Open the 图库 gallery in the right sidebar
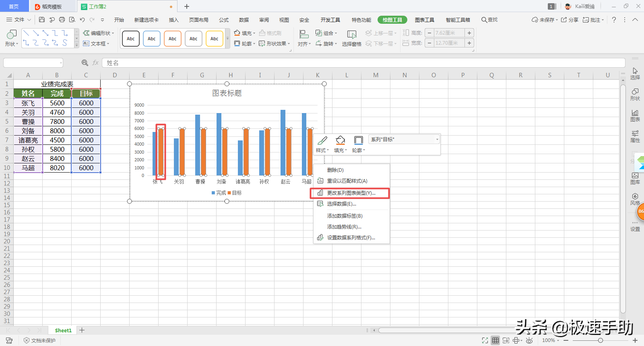644x346 pixels. (x=635, y=178)
